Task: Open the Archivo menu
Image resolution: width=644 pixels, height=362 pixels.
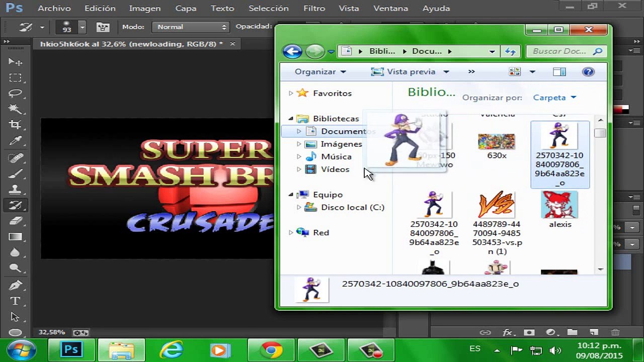Action: (x=54, y=9)
